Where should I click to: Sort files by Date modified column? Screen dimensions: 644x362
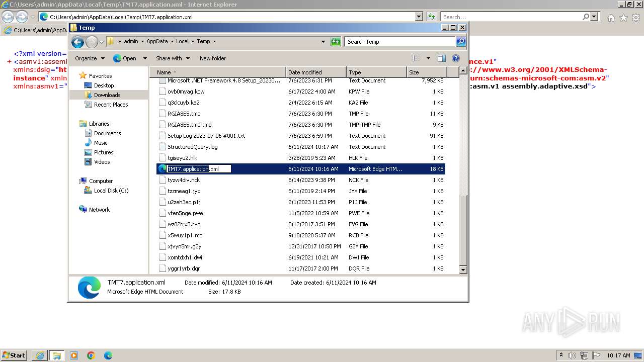(316, 72)
